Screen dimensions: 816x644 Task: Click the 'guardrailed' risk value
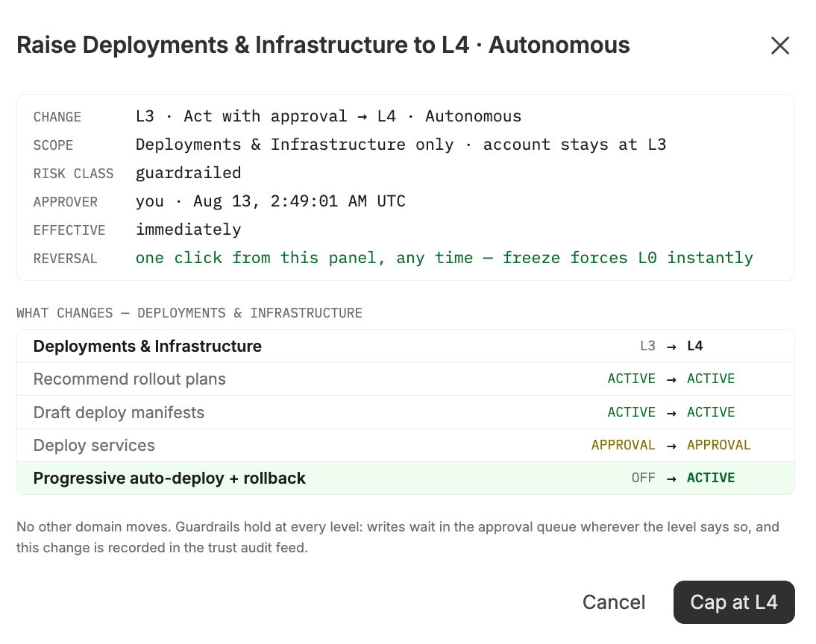coord(189,173)
